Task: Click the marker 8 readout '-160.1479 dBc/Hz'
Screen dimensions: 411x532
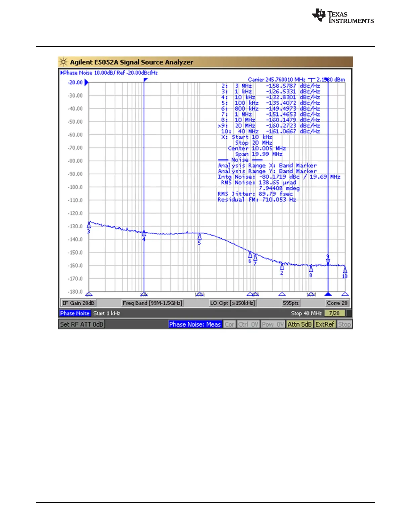Action: 293,120
